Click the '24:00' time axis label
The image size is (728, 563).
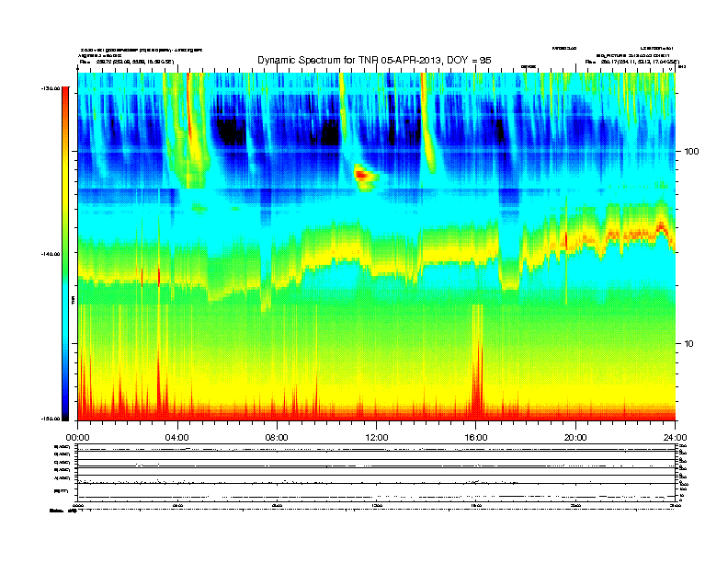tap(676, 438)
